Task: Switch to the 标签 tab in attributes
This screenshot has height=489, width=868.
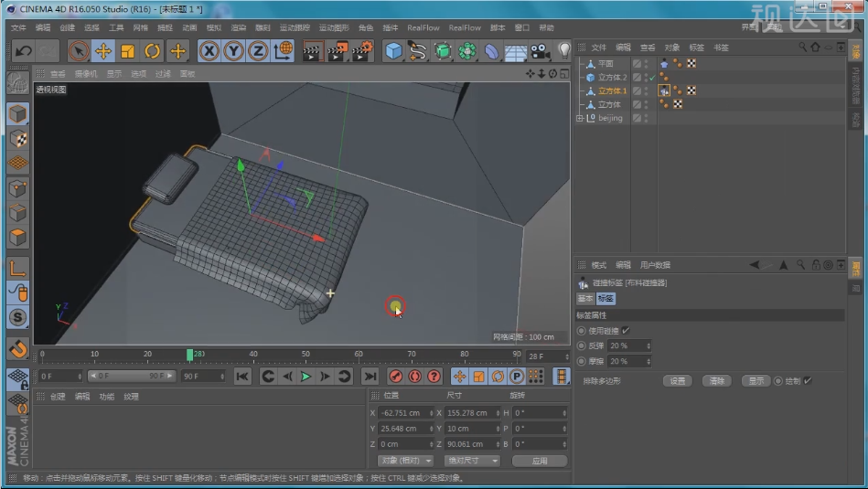Action: [x=605, y=299]
